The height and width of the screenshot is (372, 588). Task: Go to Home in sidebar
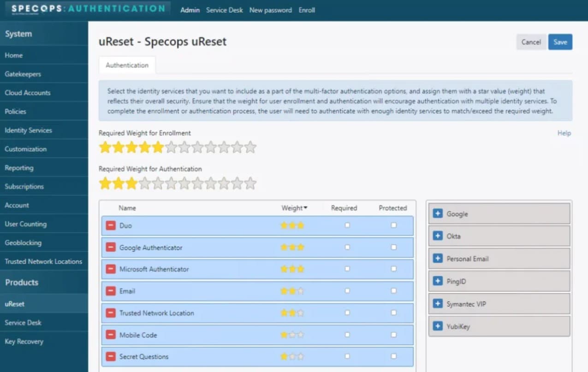click(x=44, y=55)
